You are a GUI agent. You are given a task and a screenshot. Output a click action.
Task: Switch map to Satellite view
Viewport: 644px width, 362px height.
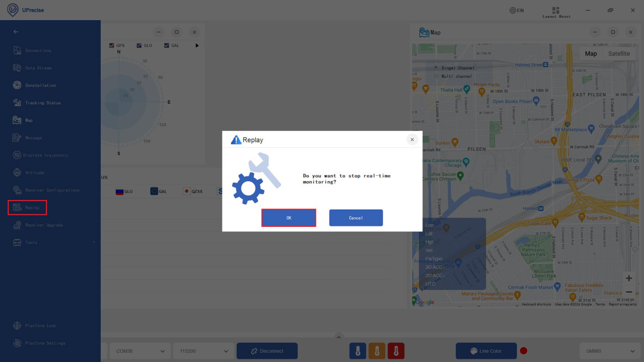click(618, 54)
